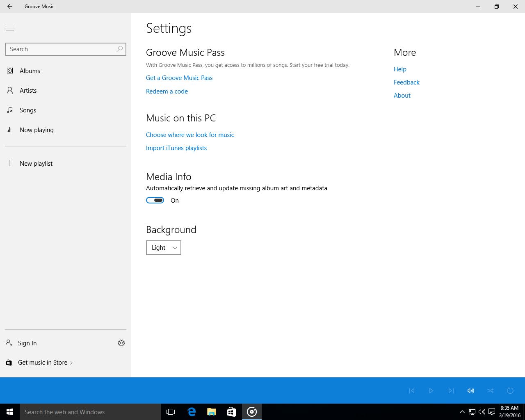Click the Sign In option
Viewport: 525px width, 420px height.
[x=27, y=343]
